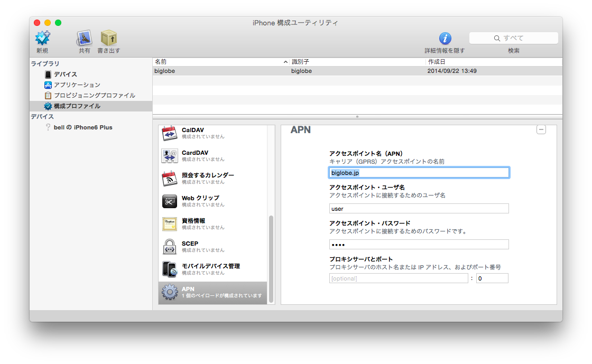Click the アクセスポイント名 field containing biglobe.jp
592x364 pixels.
click(x=419, y=173)
